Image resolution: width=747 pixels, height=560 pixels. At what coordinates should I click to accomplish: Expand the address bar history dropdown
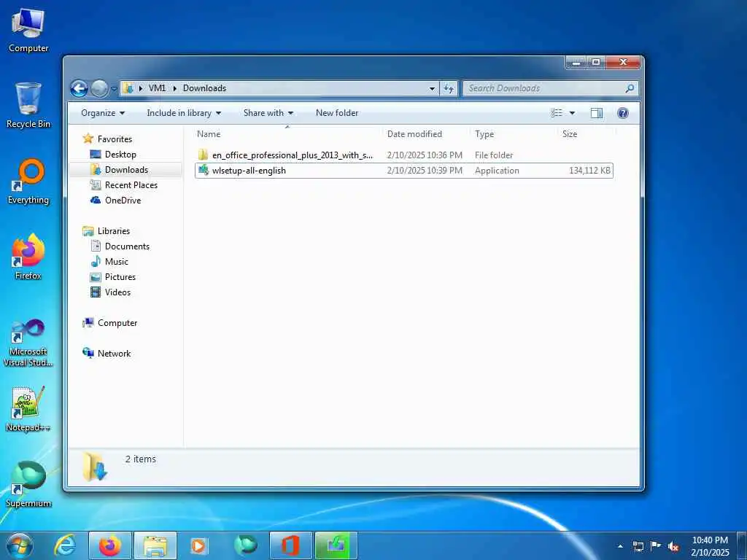click(x=432, y=88)
